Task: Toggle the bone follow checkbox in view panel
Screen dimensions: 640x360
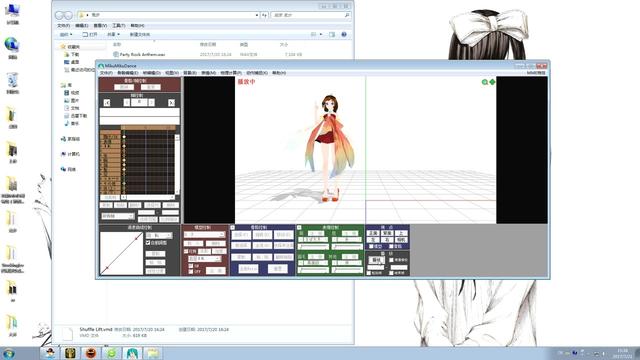Action: pyautogui.click(x=391, y=246)
